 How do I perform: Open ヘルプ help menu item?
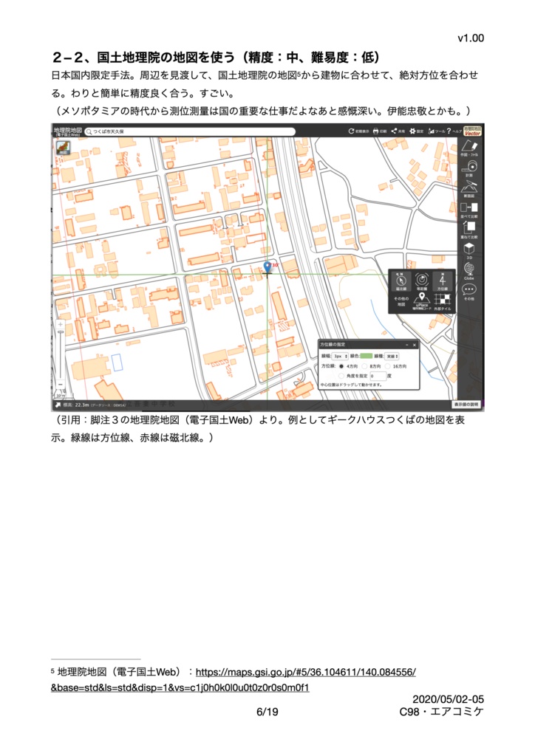(x=454, y=131)
